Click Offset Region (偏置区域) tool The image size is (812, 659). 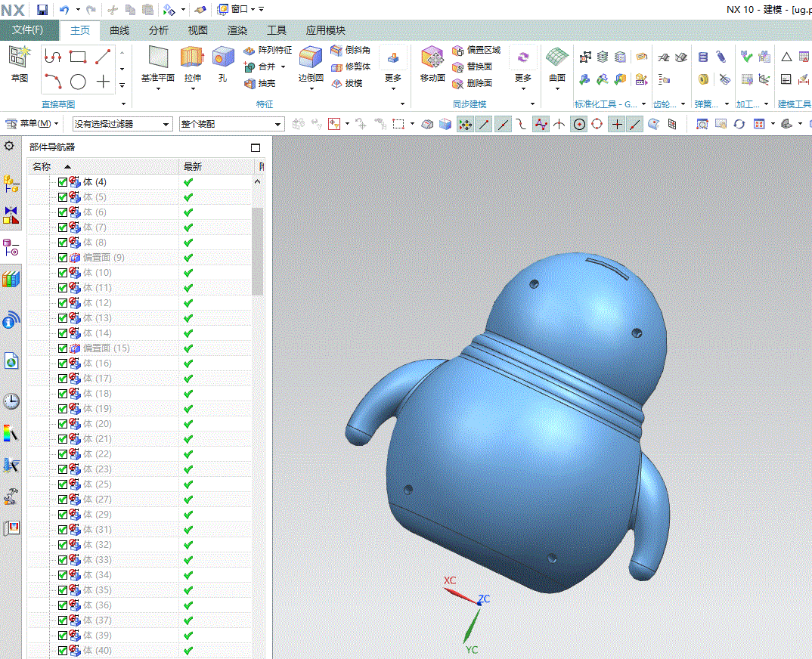coord(476,50)
